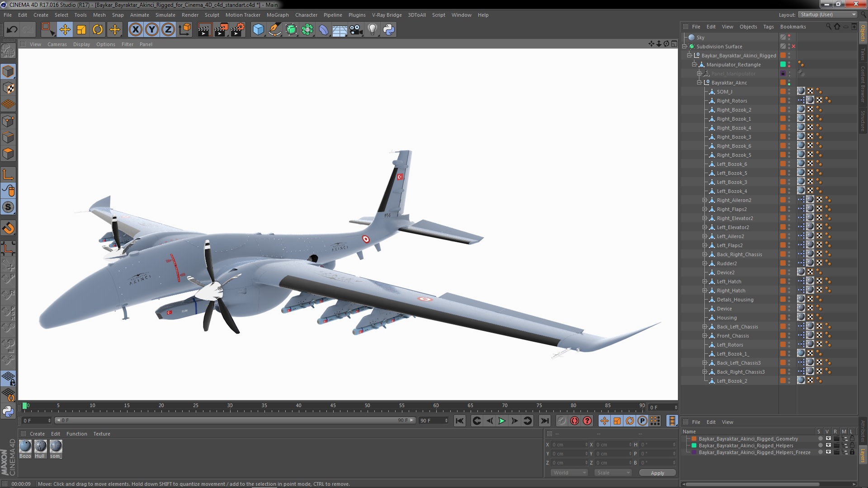Select Left_Hatch in the object tree

point(729,282)
